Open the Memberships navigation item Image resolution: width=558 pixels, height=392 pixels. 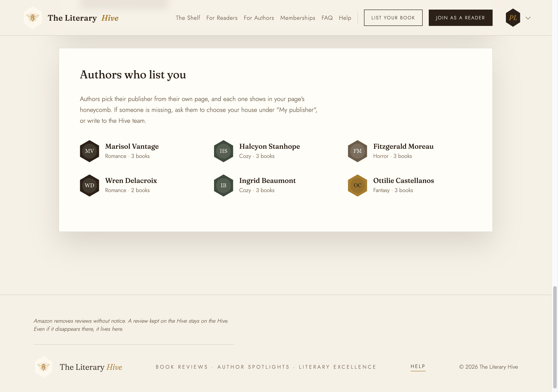298,18
